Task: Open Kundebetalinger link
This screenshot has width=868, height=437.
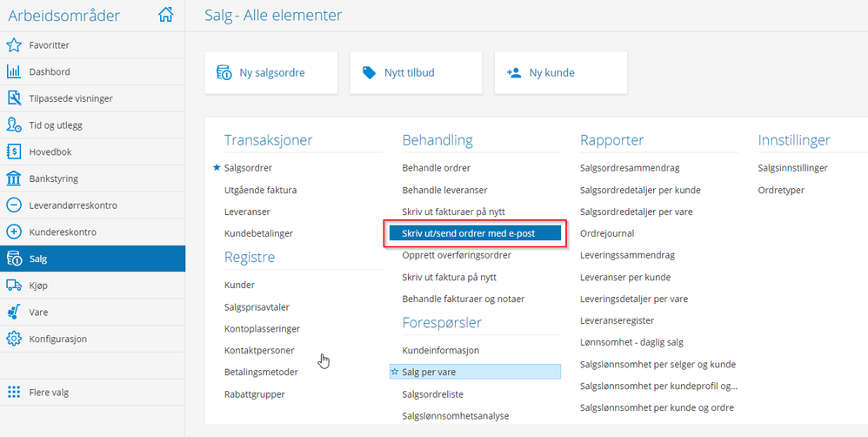Action: (x=258, y=233)
